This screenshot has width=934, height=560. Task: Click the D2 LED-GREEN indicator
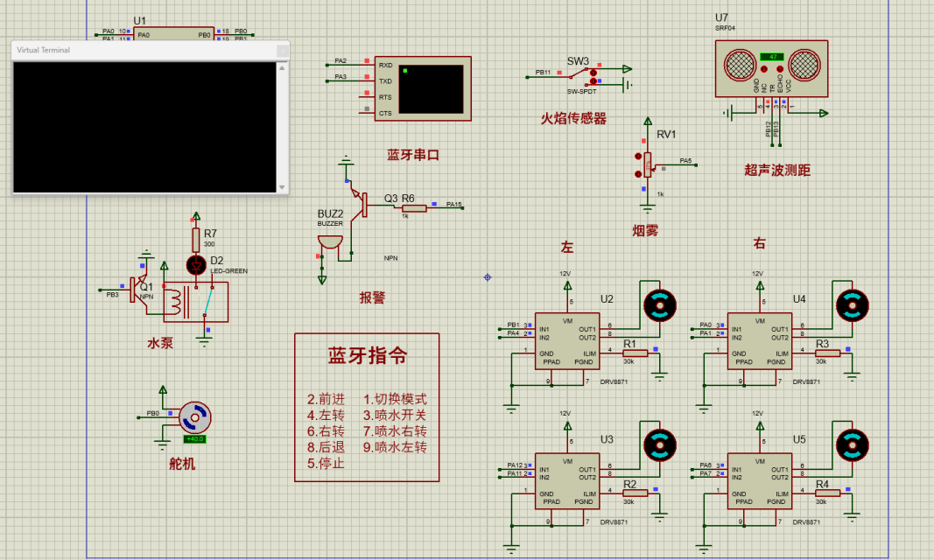(x=197, y=265)
